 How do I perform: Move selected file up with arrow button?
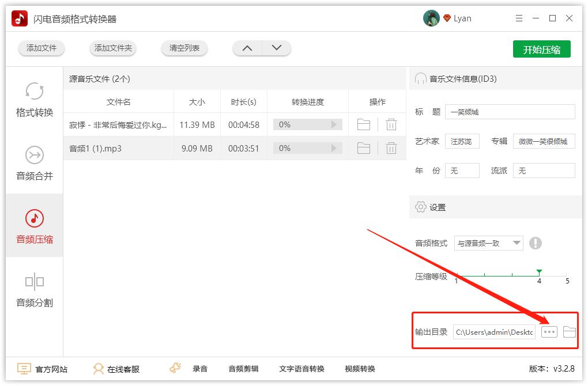coord(247,48)
